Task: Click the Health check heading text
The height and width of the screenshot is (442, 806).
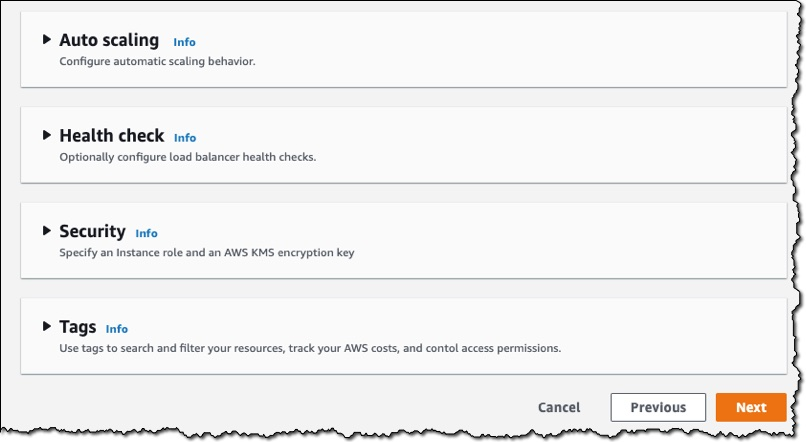Action: pyautogui.click(x=111, y=136)
